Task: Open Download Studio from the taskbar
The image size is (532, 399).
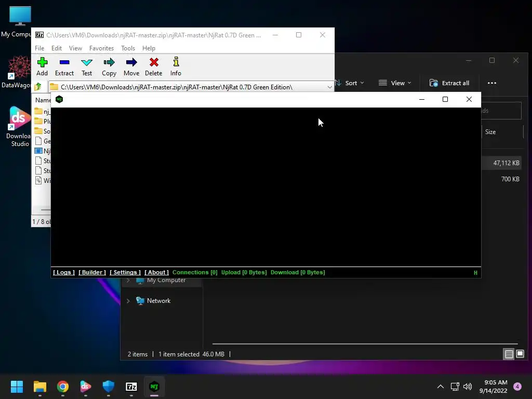Action: click(x=86, y=387)
